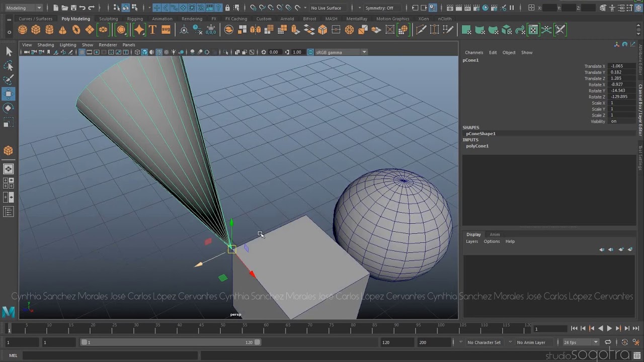644x362 pixels.
Task: Open the viewport Lighting menu
Action: coord(68,45)
